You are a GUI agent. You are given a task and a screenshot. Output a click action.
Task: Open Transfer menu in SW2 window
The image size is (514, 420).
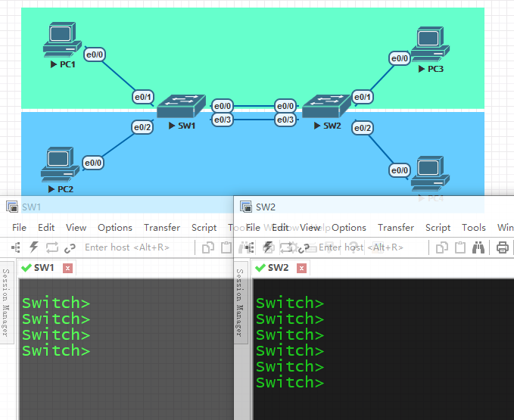pos(396,227)
